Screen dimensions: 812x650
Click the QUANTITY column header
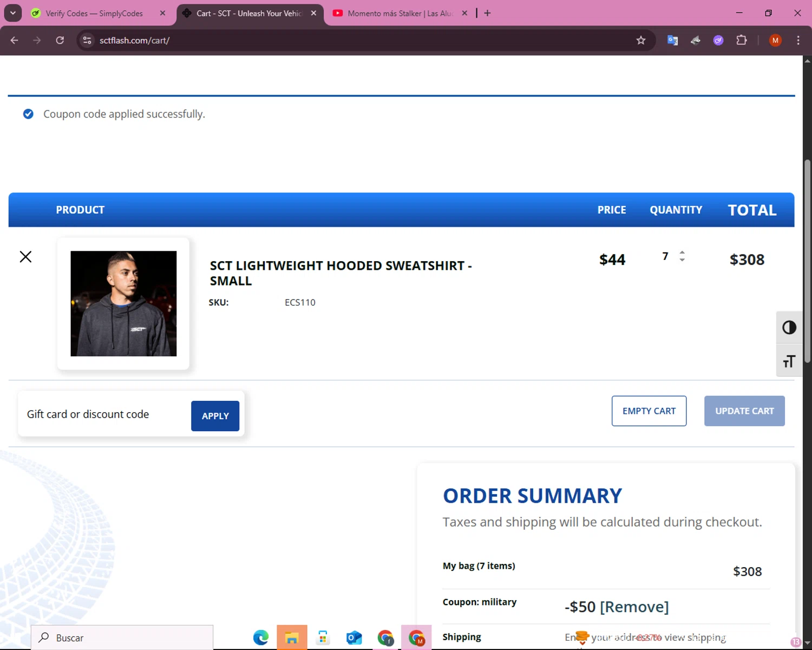[x=676, y=210]
